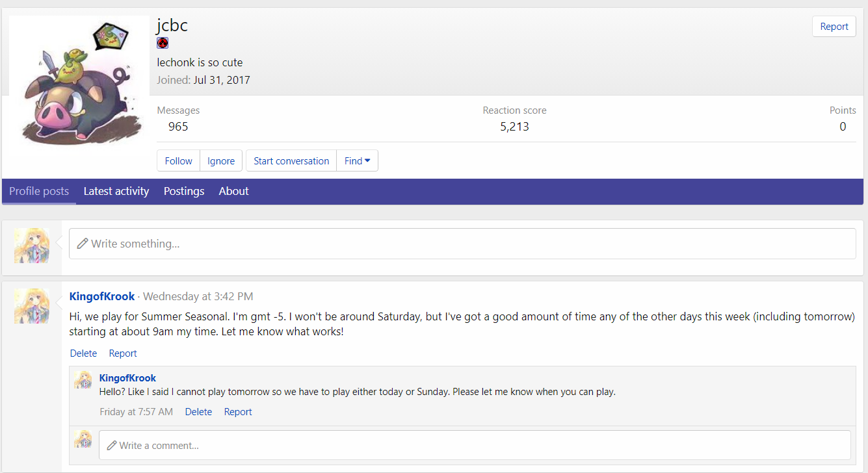Focus the Write a comment field
868x473 pixels.
[475, 446]
